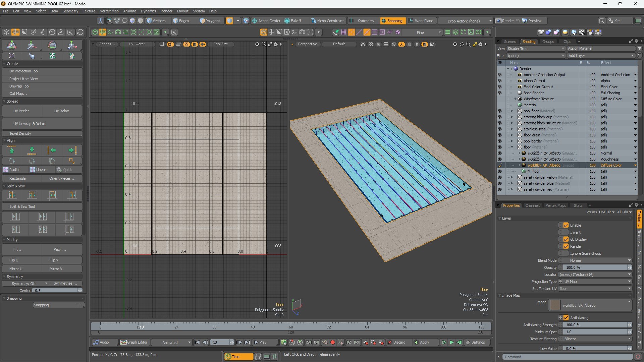The width and height of the screenshot is (644, 362).
Task: Click the align left green arrow
Action: pos(52,150)
